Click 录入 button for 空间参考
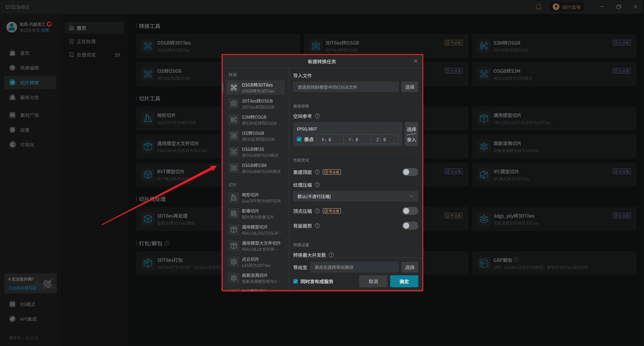 pyautogui.click(x=412, y=140)
